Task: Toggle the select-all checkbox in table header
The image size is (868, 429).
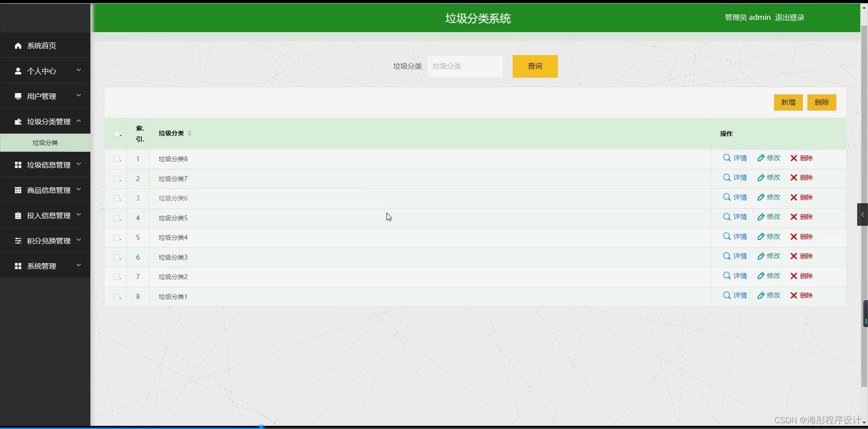Action: [117, 134]
